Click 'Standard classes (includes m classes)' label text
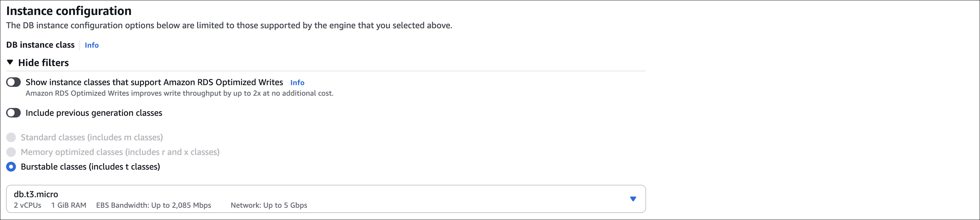The image size is (980, 220). [92, 137]
